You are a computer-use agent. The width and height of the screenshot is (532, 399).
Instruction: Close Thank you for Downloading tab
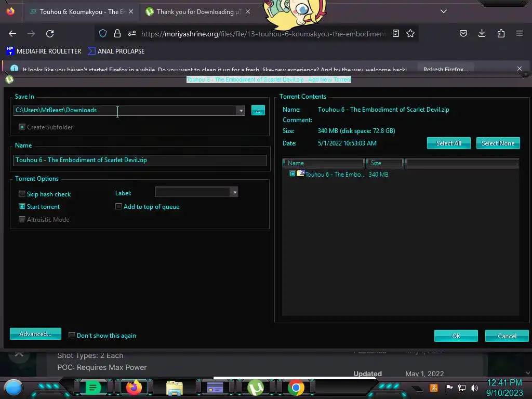(248, 12)
